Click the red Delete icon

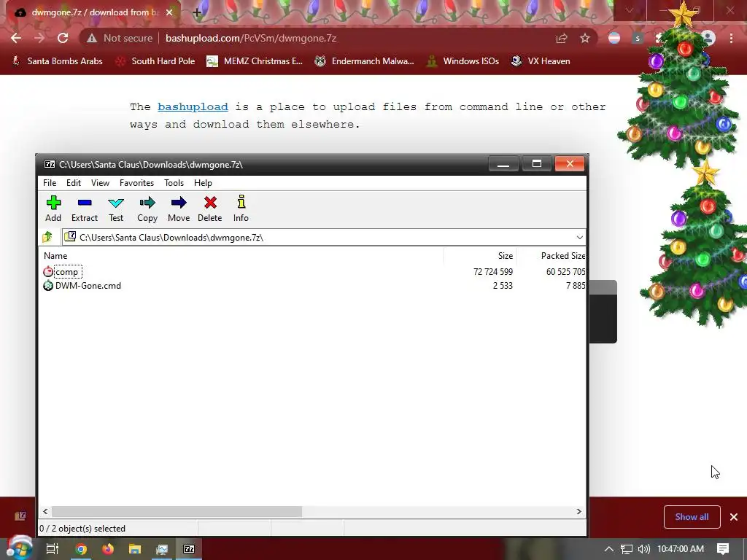point(209,209)
